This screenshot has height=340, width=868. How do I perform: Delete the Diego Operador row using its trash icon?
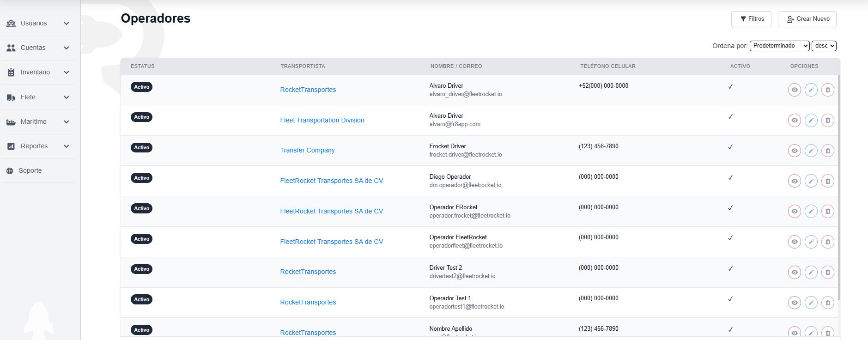pyautogui.click(x=827, y=181)
